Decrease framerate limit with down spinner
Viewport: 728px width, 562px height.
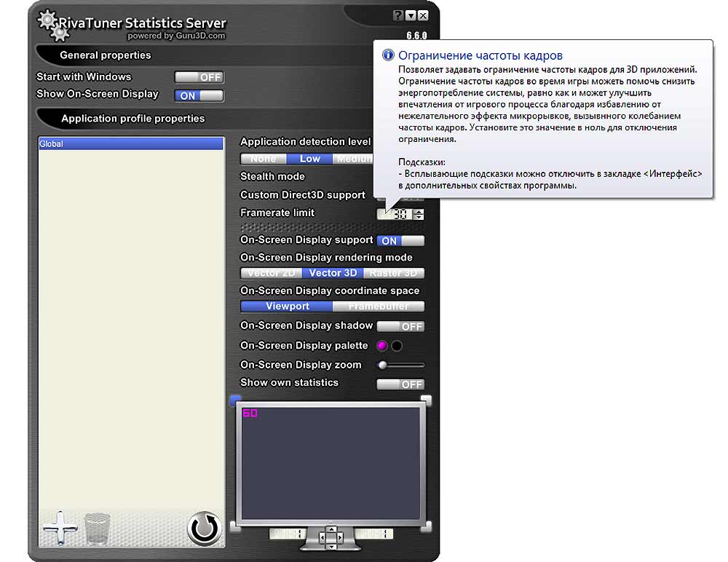click(419, 217)
